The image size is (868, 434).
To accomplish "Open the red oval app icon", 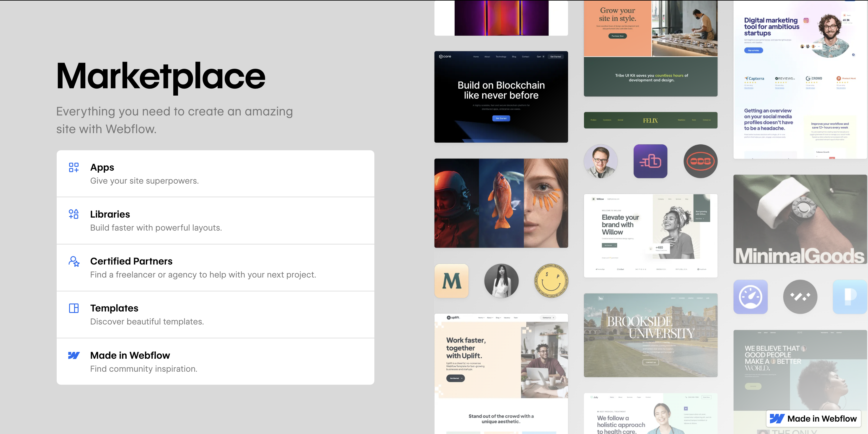I will point(701,161).
